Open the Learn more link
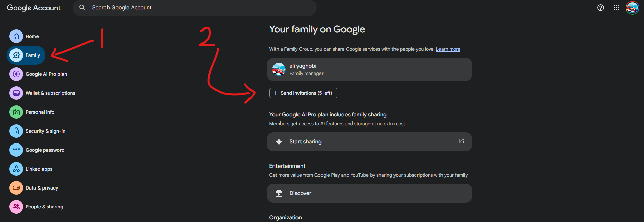This screenshot has height=222, width=644. click(x=448, y=49)
